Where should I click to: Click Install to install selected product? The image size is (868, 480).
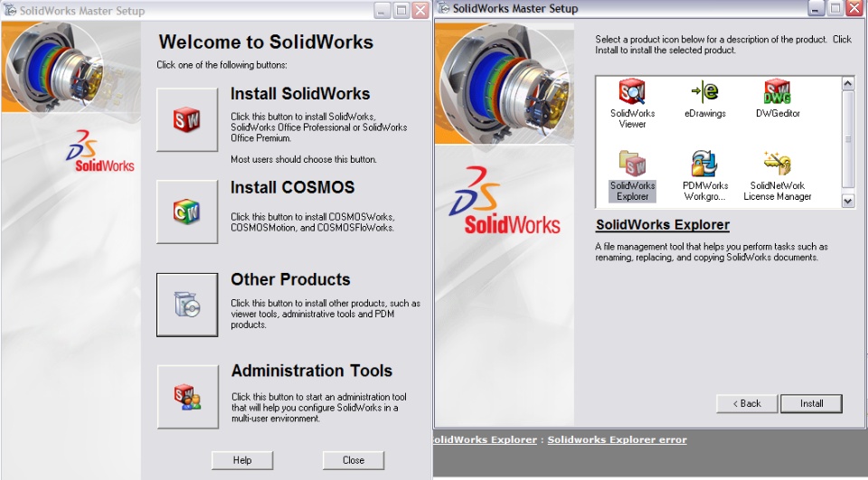811,403
